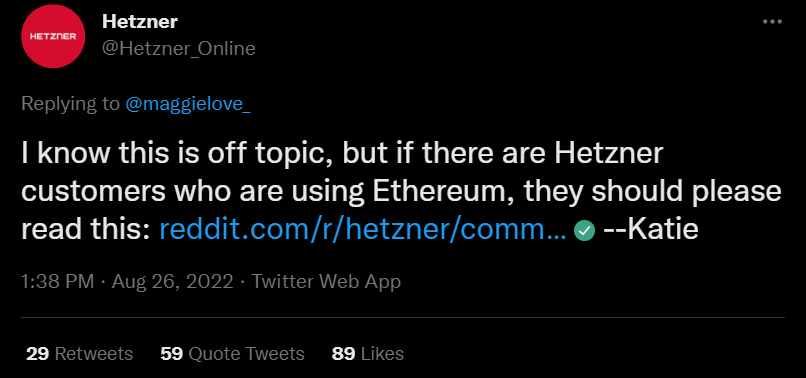Image resolution: width=806 pixels, height=378 pixels.
Task: Click the '--Katie' signature text
Action: click(651, 229)
